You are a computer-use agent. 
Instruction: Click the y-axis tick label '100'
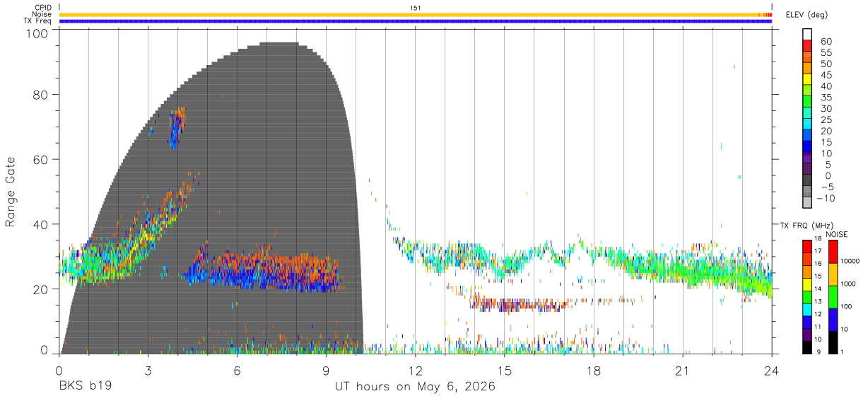tap(37, 33)
